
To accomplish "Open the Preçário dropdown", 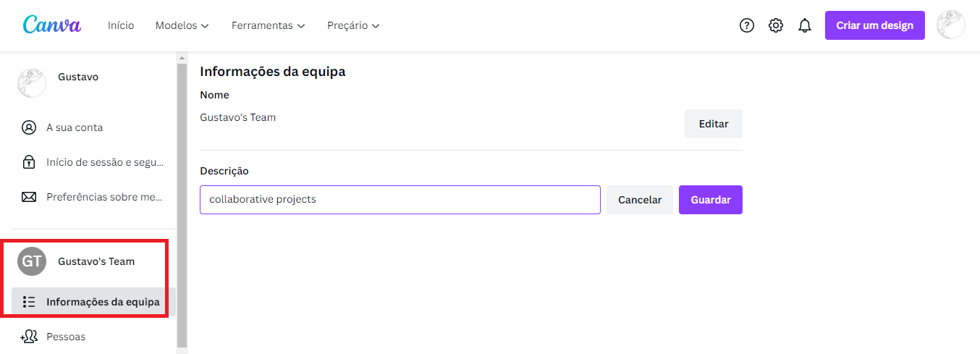I will pos(353,25).
